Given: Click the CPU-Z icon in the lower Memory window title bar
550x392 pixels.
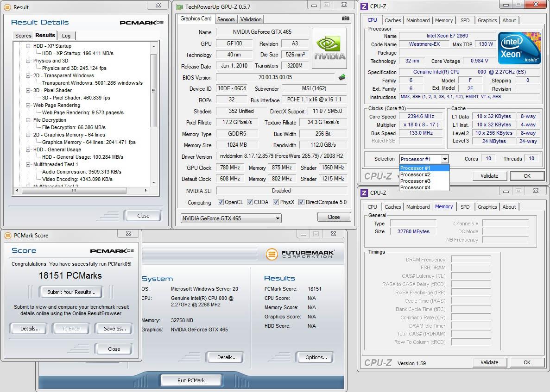Looking at the screenshot, I should 365,193.
